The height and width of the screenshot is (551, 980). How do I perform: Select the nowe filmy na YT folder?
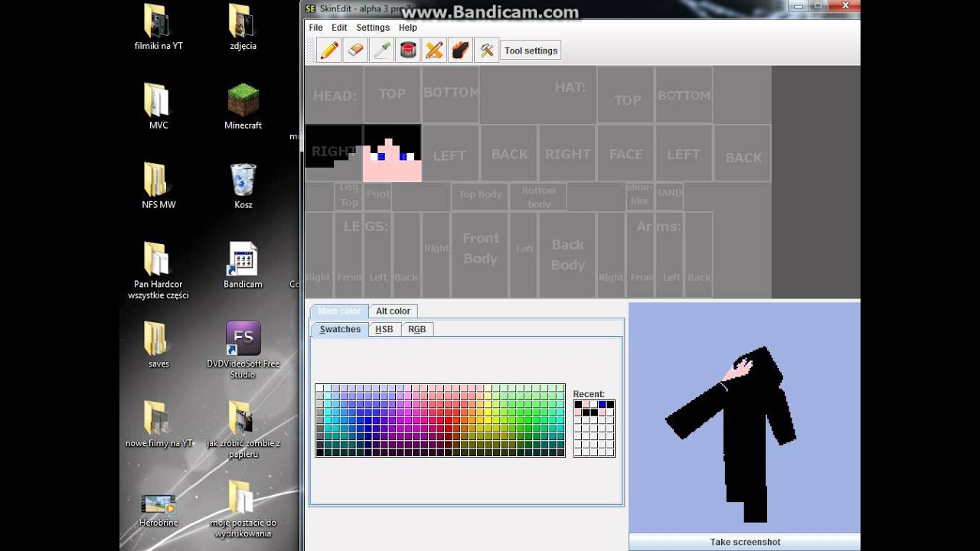click(158, 425)
